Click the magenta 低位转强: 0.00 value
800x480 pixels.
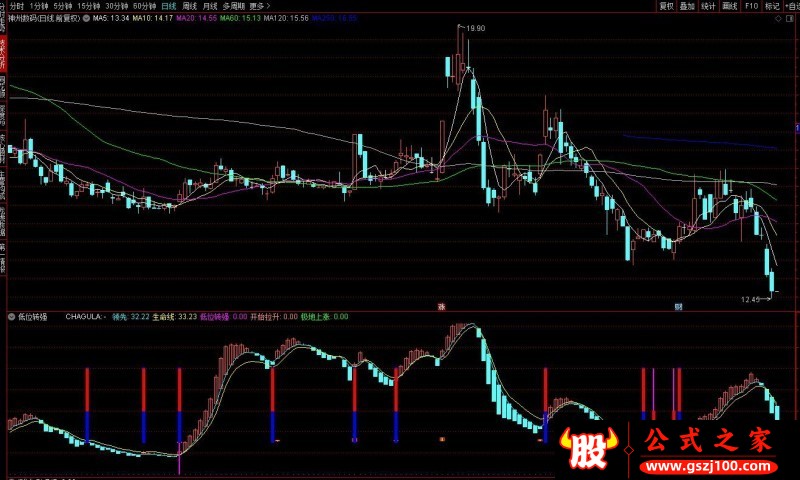point(223,317)
